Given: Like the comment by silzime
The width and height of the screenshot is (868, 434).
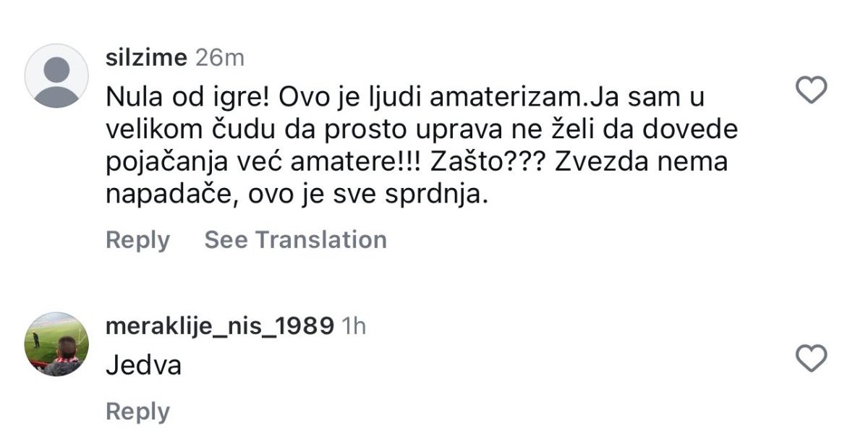Looking at the screenshot, I should 810,90.
